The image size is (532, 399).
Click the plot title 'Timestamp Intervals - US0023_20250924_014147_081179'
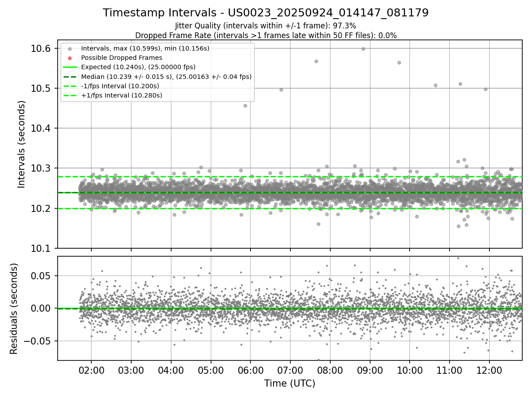[266, 13]
